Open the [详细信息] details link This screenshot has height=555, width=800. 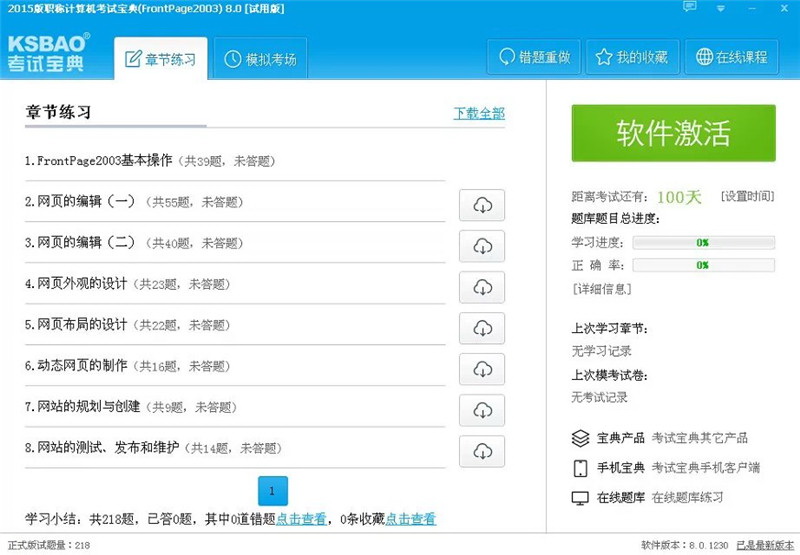(x=602, y=289)
